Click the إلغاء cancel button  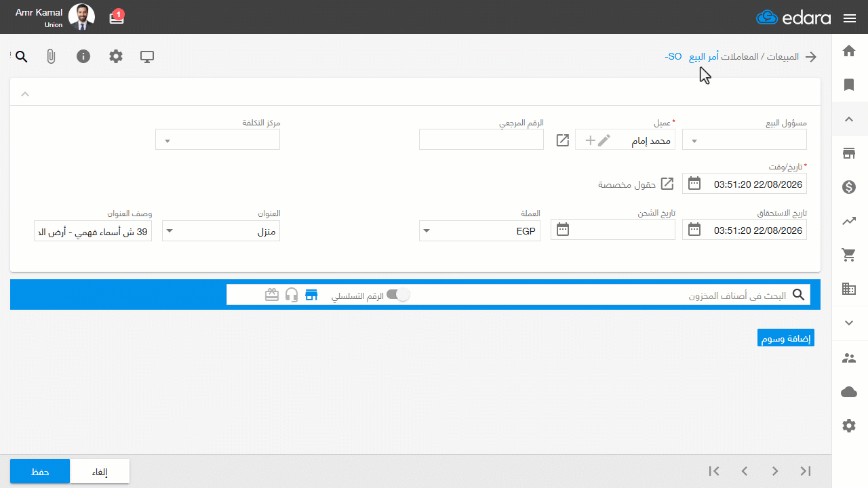tap(100, 472)
